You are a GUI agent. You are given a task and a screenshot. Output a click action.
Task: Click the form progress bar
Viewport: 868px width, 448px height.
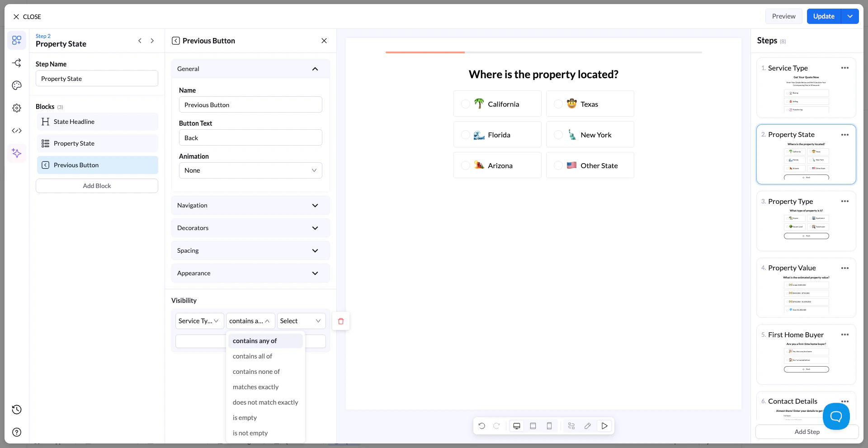click(x=543, y=52)
